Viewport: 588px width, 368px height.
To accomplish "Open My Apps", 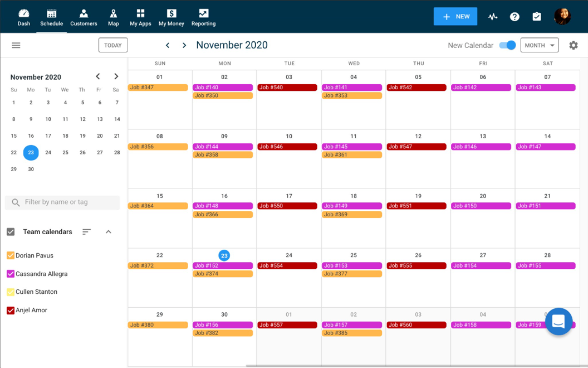I will 140,17.
